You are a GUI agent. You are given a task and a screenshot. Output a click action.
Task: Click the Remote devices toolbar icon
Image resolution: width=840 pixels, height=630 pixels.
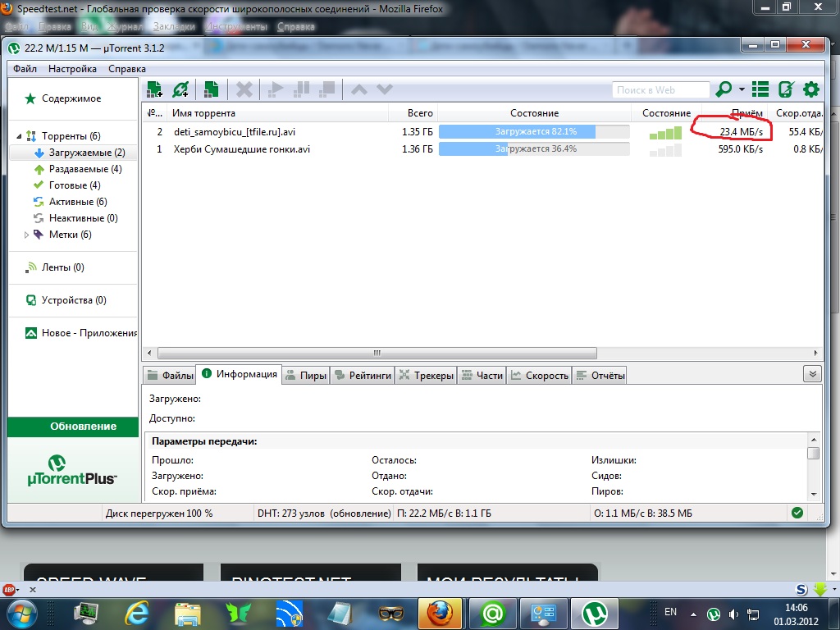point(786,89)
